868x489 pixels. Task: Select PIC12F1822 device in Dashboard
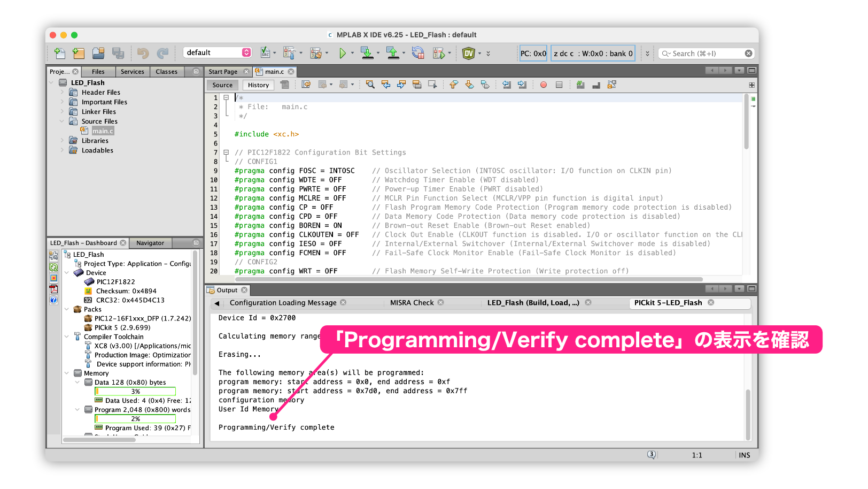pyautogui.click(x=115, y=281)
